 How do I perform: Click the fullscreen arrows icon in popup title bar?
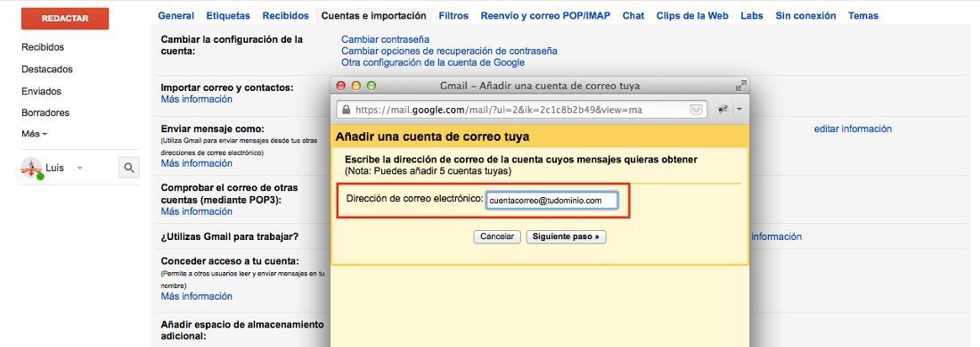coord(740,86)
